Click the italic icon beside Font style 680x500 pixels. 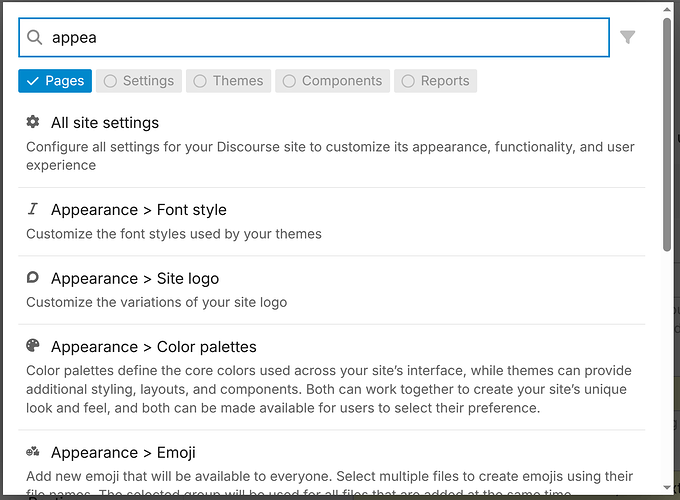33,209
